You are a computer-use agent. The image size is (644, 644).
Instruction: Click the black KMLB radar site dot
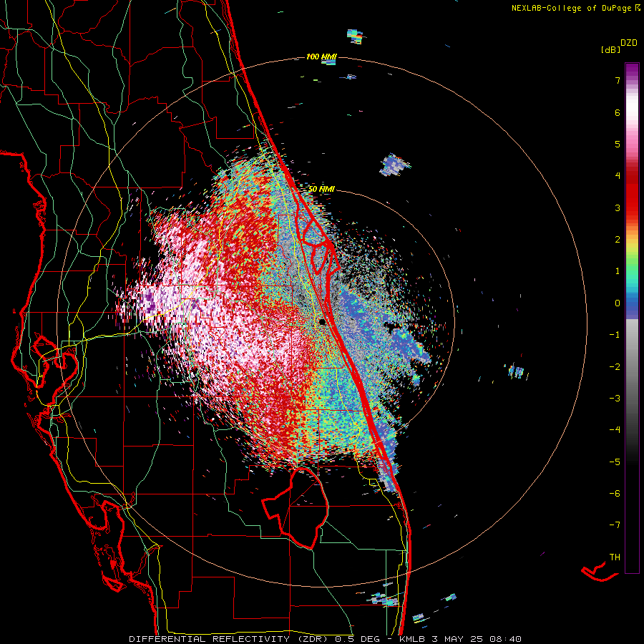point(322,322)
